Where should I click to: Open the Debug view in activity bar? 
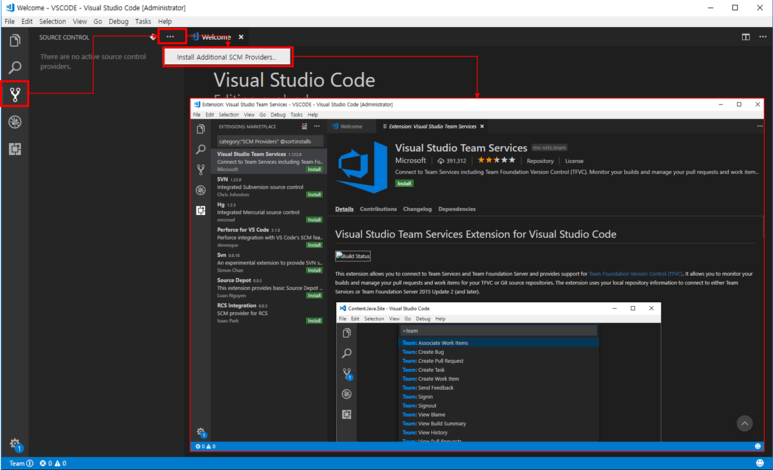pyautogui.click(x=15, y=122)
